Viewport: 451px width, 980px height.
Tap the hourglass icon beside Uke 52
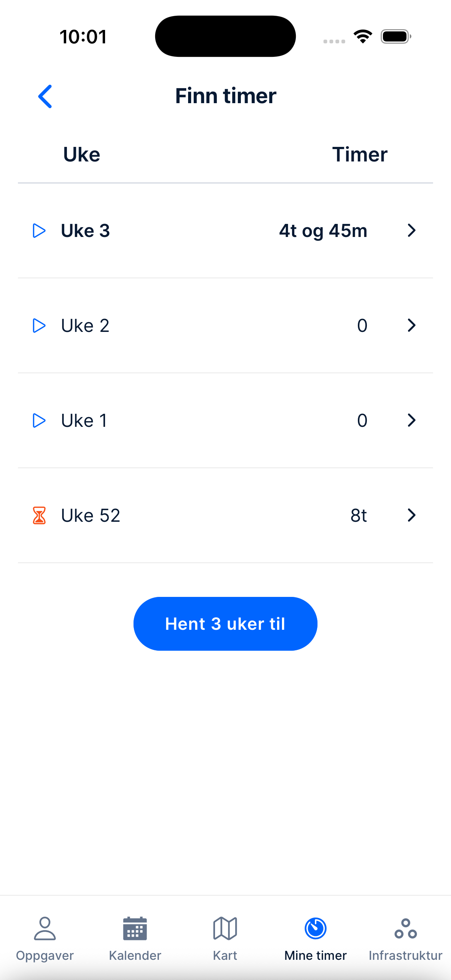click(x=39, y=515)
